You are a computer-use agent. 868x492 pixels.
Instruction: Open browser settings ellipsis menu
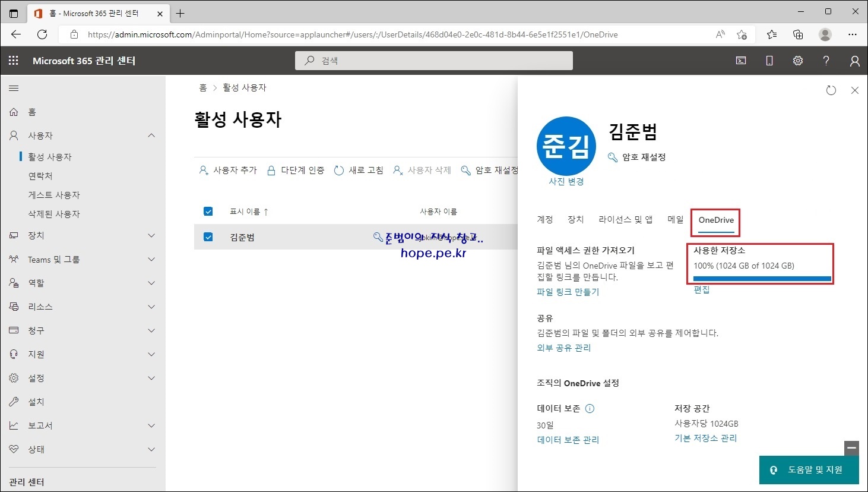click(853, 34)
